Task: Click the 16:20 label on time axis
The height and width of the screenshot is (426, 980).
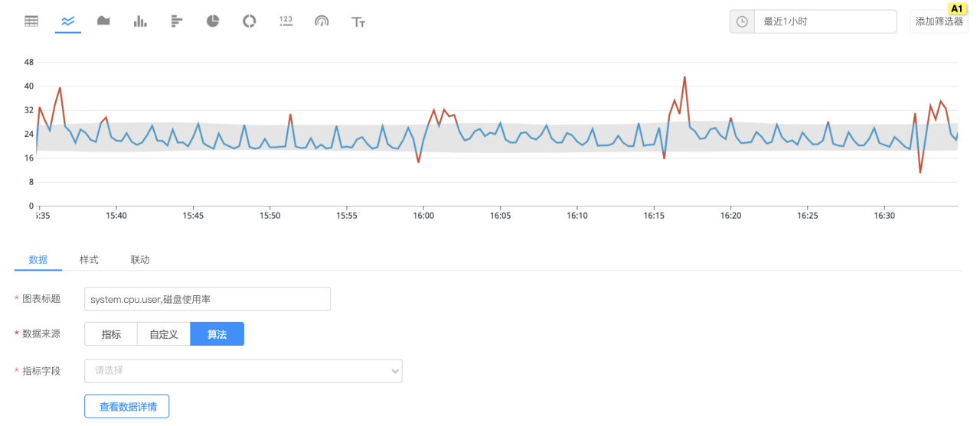Action: point(730,216)
